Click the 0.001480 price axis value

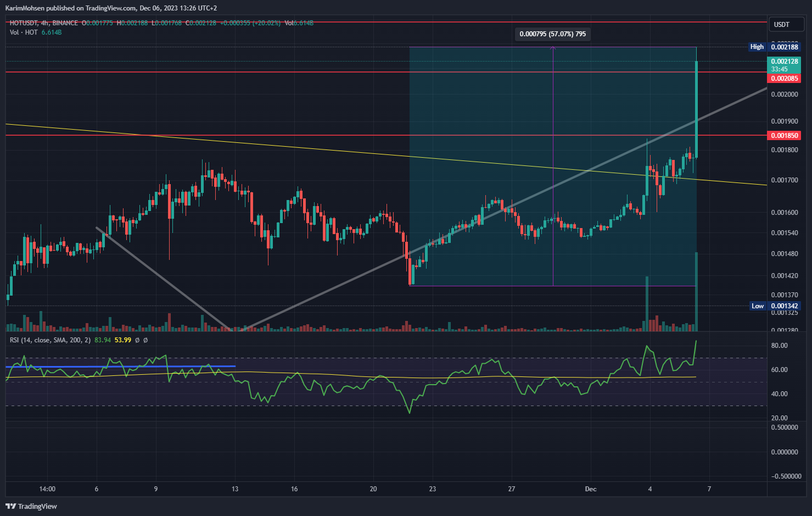[x=785, y=254]
